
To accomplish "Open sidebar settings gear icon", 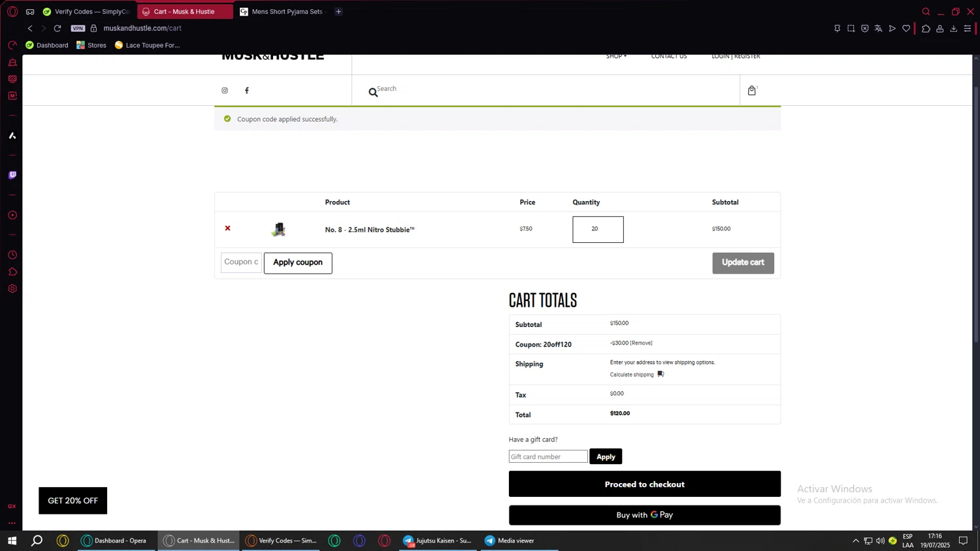I will pos(12,289).
